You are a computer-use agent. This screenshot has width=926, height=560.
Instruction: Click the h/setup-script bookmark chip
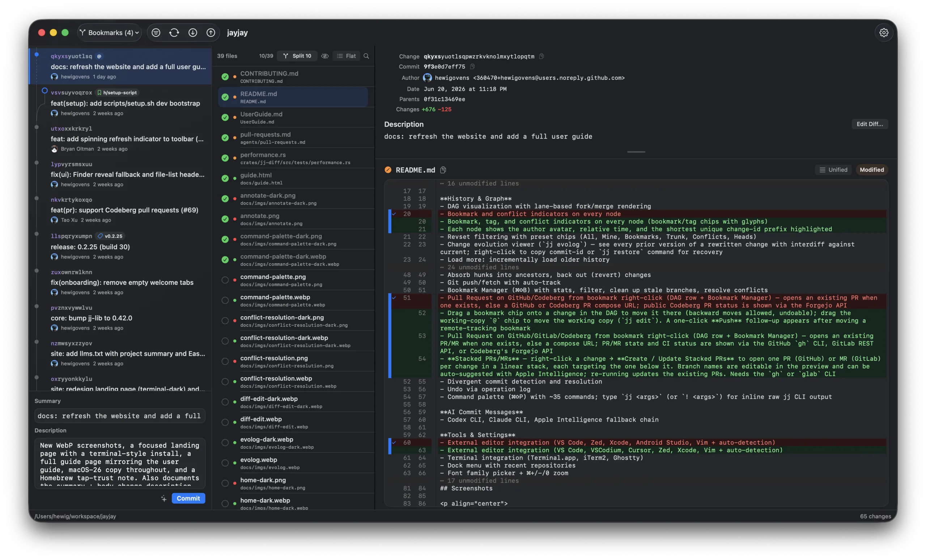pos(116,93)
